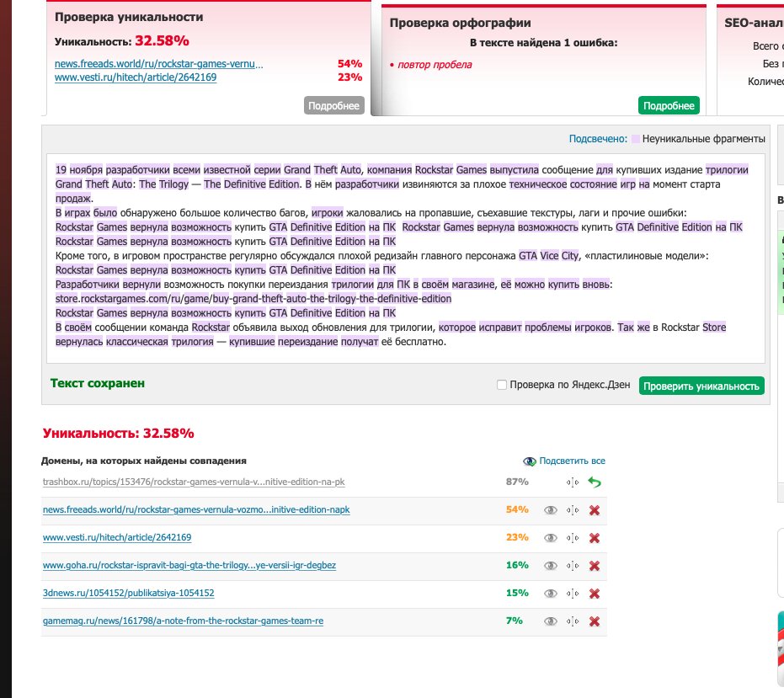
Task: Remove the www.vesti.ru domain from results
Action: [x=594, y=538]
